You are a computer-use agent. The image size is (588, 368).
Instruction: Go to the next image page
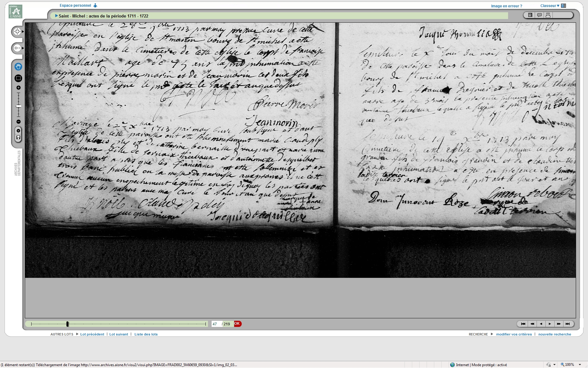coord(550,324)
